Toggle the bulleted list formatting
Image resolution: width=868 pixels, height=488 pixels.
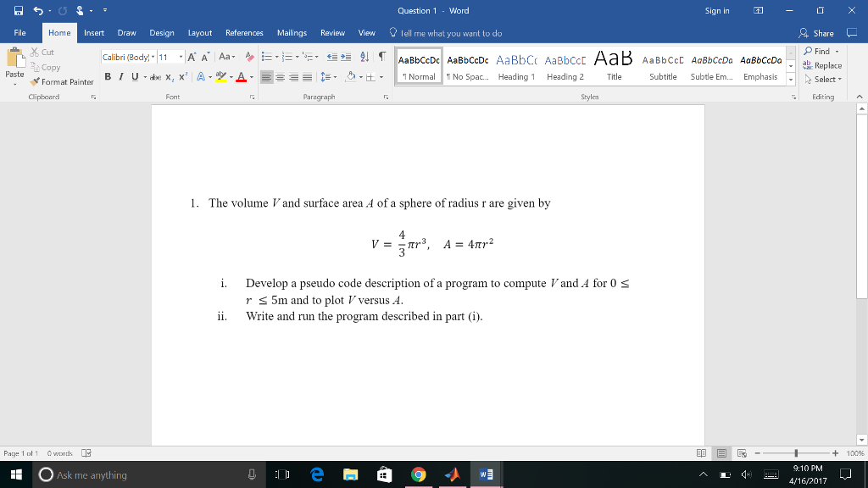pyautogui.click(x=267, y=56)
